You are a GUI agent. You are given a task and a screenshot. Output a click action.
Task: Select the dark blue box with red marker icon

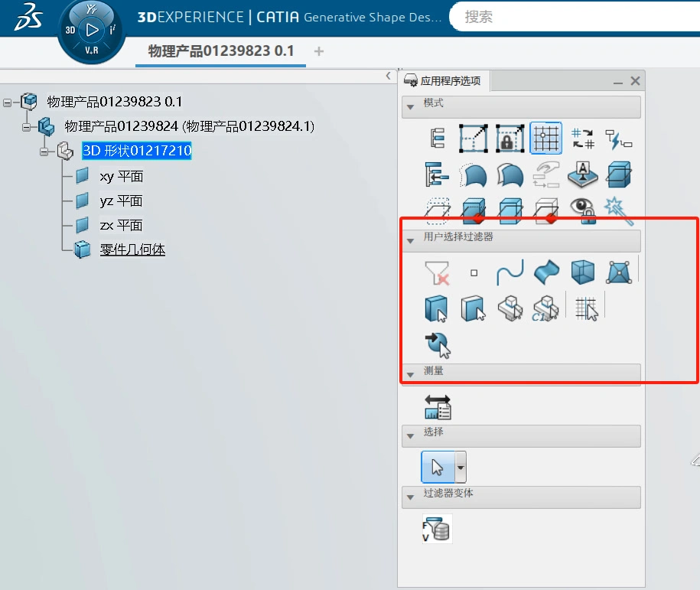pos(474,210)
